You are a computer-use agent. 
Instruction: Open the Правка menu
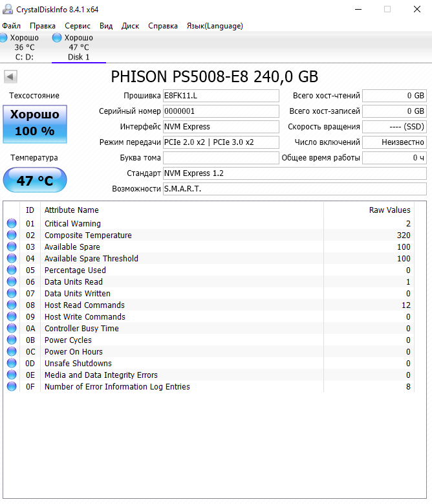click(43, 26)
